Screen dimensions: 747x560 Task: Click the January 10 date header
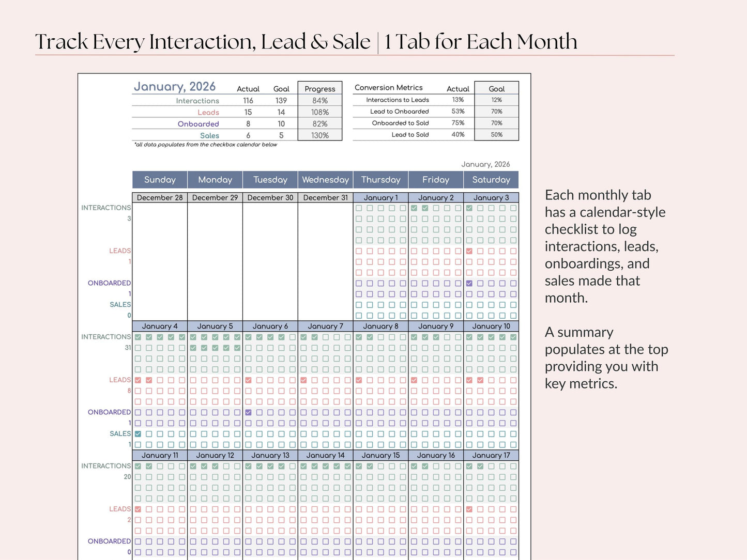[x=491, y=326]
